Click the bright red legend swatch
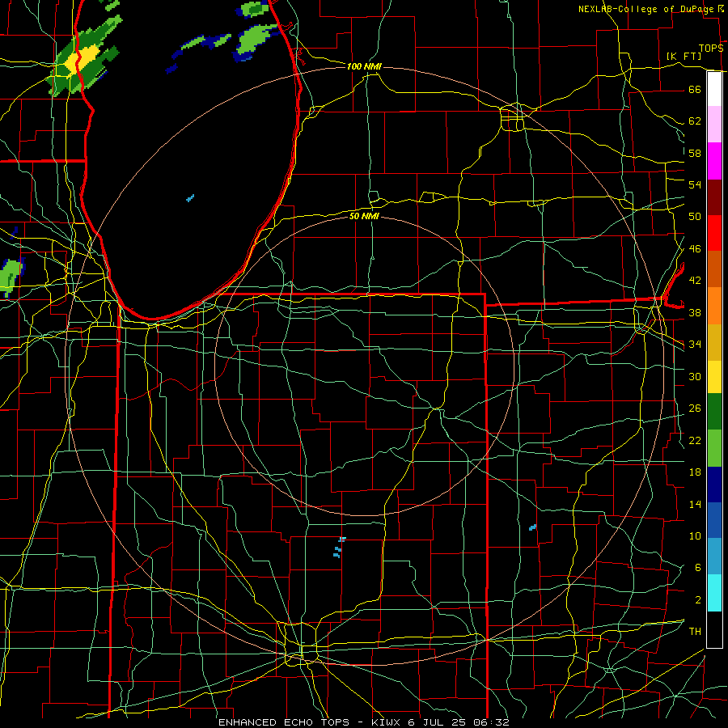Screen dimensions: 728x728 coord(714,233)
